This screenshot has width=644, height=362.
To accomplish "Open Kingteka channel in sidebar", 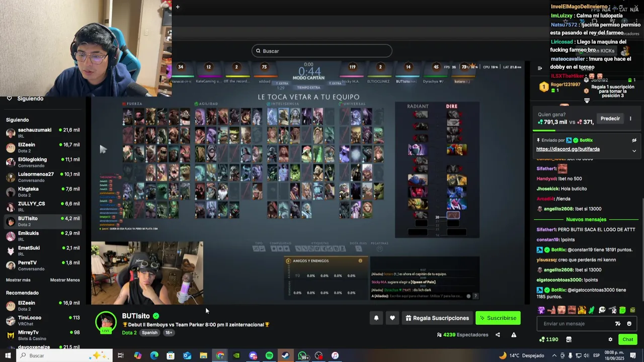I will click(42, 192).
